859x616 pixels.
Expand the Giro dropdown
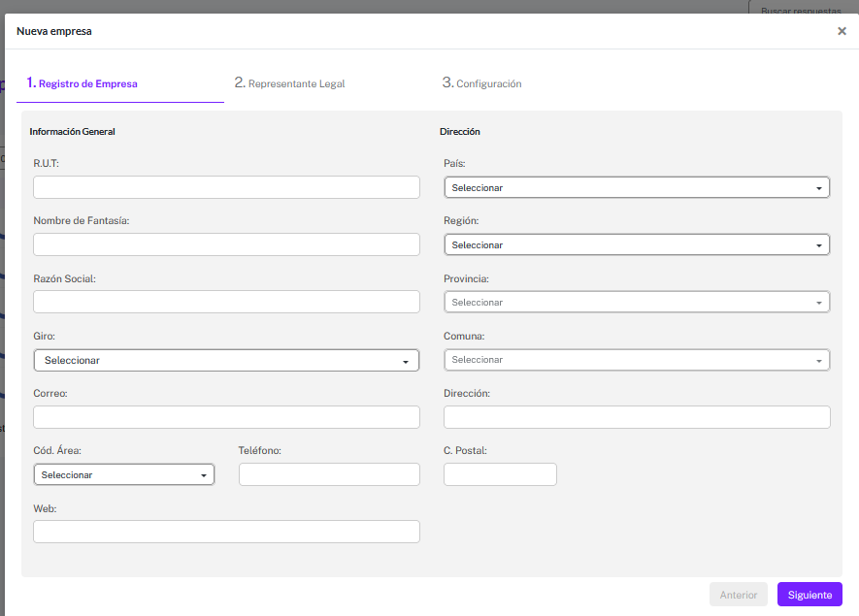coord(226,360)
